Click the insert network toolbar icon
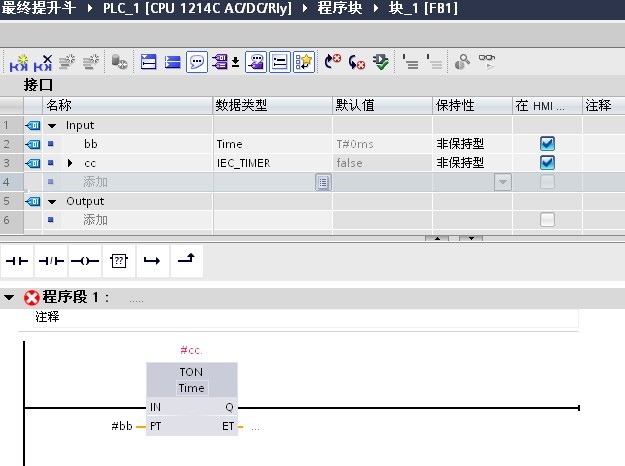This screenshot has height=466, width=625. (x=19, y=63)
